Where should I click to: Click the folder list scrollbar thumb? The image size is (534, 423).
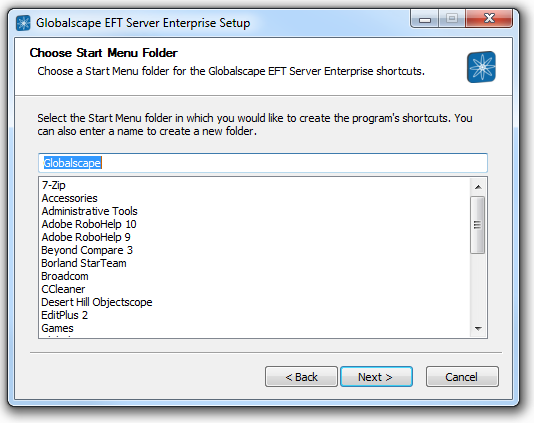[x=477, y=225]
